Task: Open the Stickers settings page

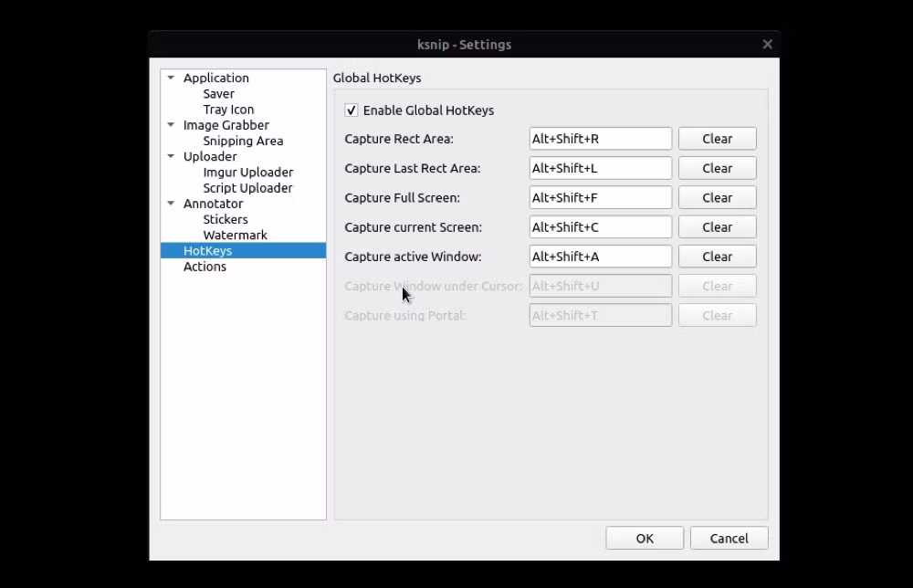Action: point(226,219)
